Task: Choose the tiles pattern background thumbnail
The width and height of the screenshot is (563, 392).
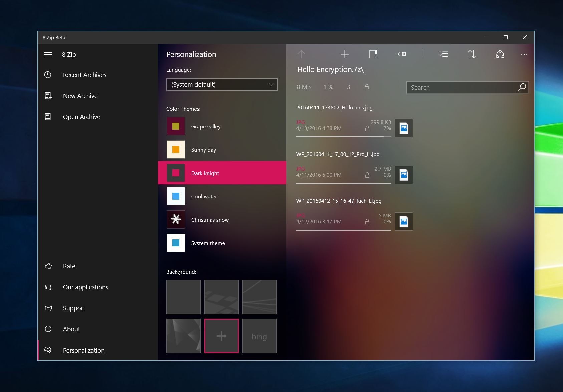Action: click(x=221, y=297)
